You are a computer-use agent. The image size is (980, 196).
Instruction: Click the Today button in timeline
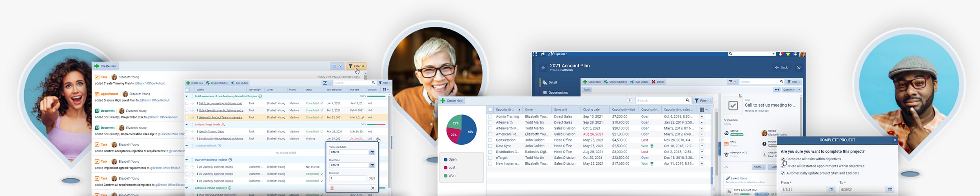(586, 90)
